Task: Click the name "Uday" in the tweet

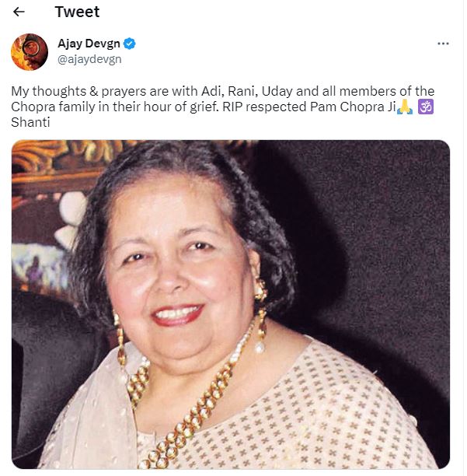Action: tap(267, 91)
